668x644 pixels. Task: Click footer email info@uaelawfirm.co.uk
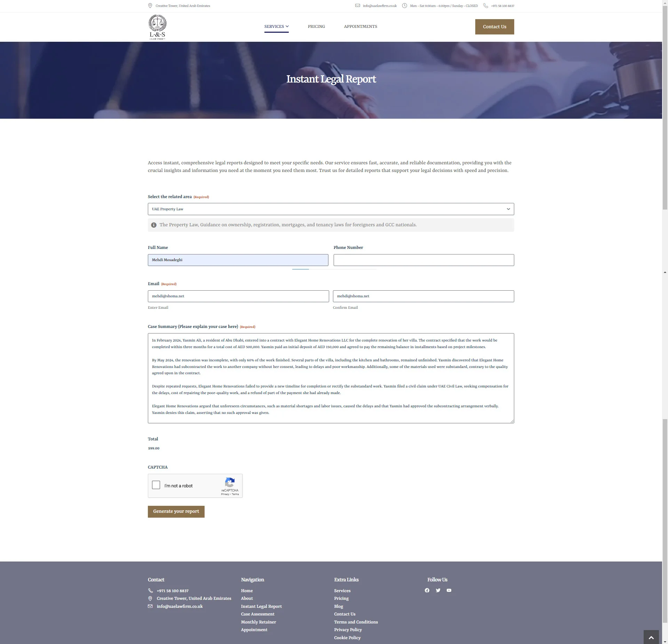point(180,606)
